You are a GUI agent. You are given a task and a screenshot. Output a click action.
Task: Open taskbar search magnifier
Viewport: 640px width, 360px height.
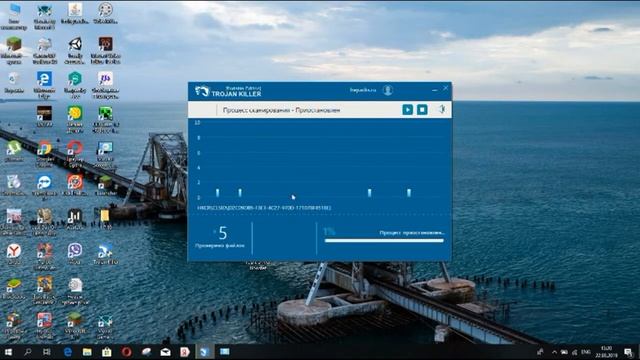pos(27,352)
